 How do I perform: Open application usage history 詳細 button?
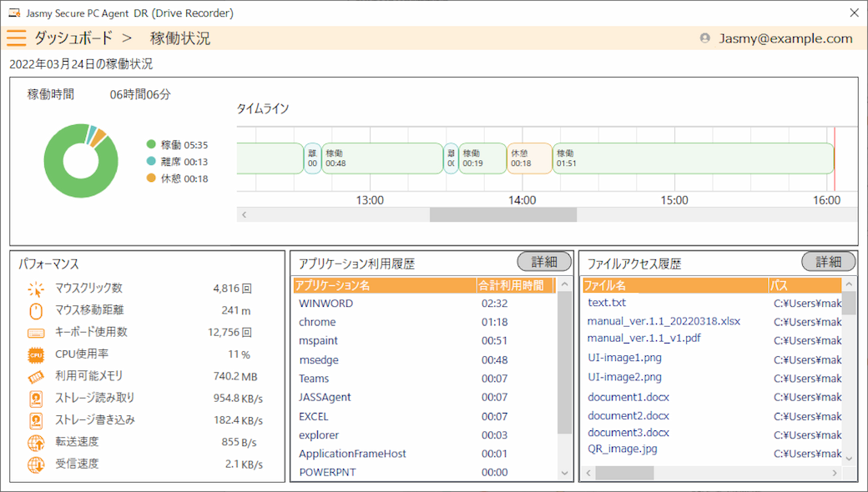coord(544,262)
